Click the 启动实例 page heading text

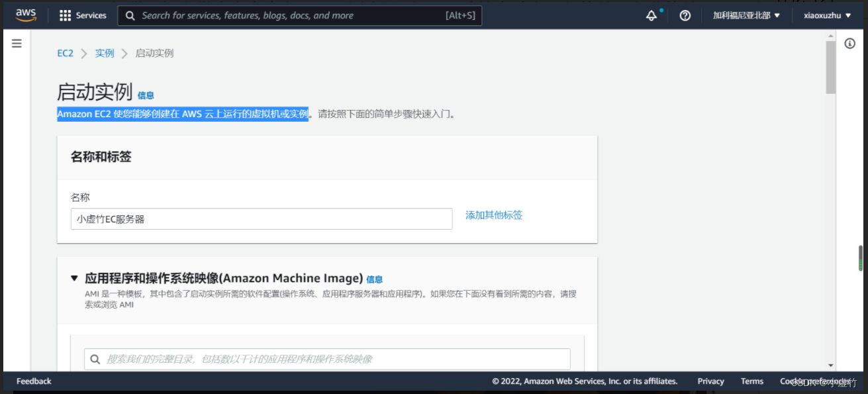95,92
